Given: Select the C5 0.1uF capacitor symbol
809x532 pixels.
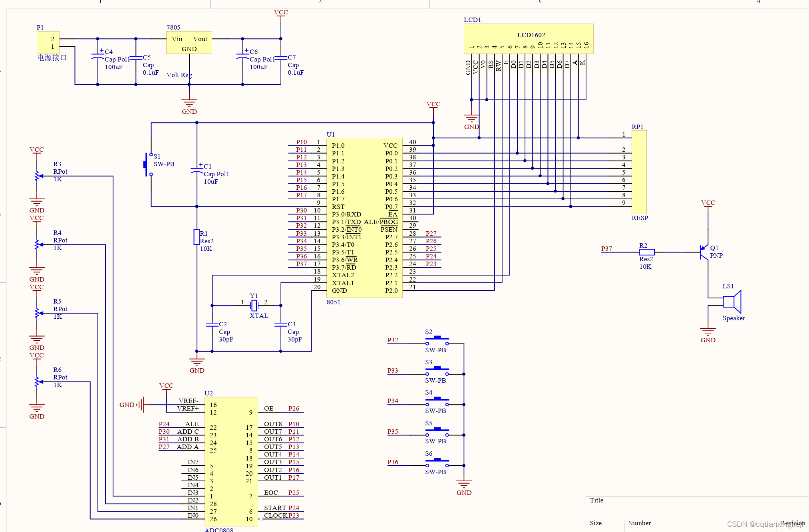Looking at the screenshot, I should 136,58.
